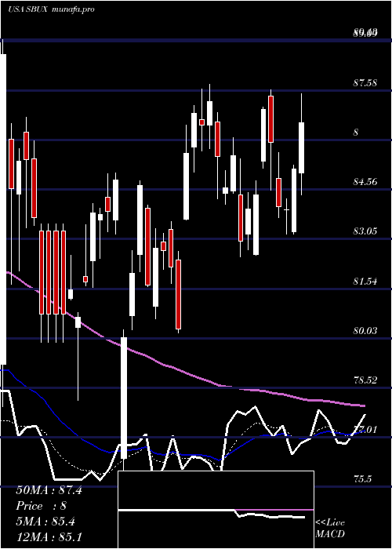Click the MACD inset panel
Image resolution: width=392 pixels, height=549 pixels.
[216, 510]
